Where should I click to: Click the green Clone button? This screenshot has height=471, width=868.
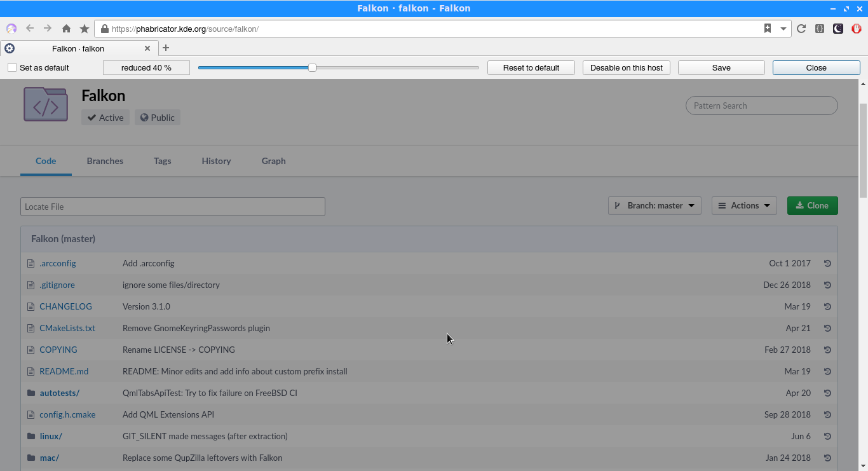tap(812, 205)
